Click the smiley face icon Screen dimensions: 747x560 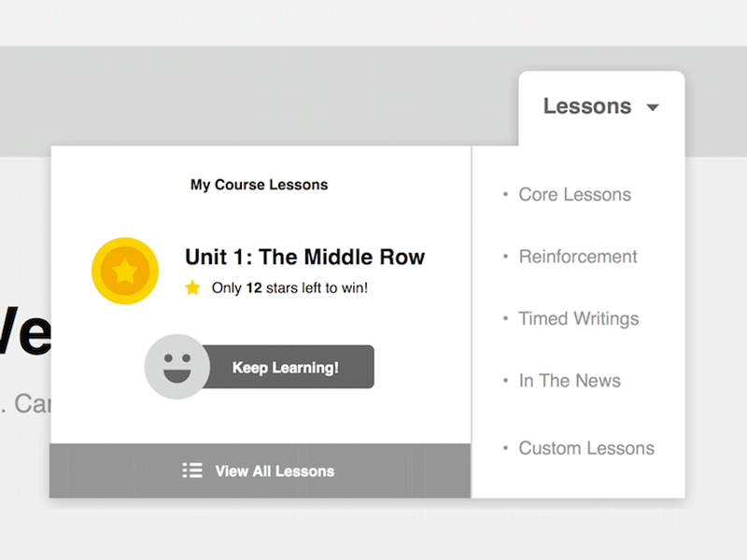pyautogui.click(x=176, y=367)
